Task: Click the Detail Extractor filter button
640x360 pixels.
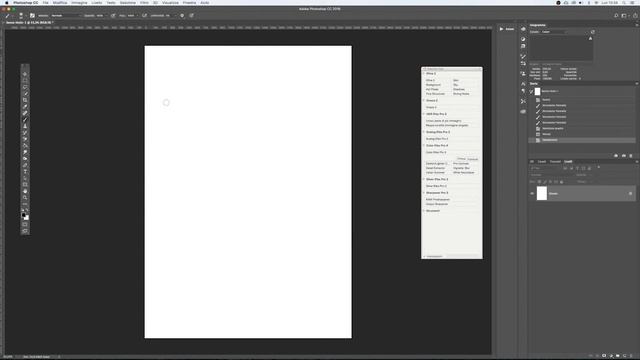Action: (x=436, y=168)
